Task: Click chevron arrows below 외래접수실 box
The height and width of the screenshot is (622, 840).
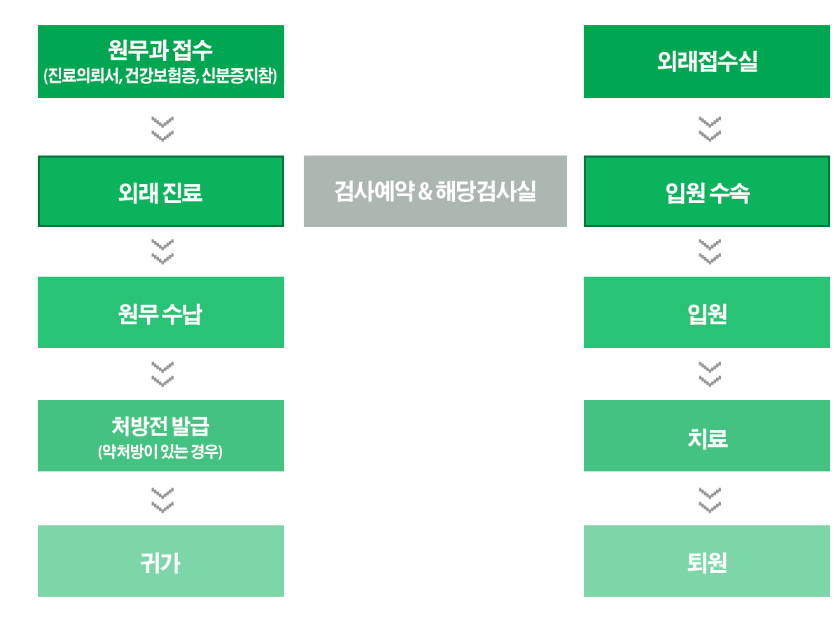Action: pos(709,130)
